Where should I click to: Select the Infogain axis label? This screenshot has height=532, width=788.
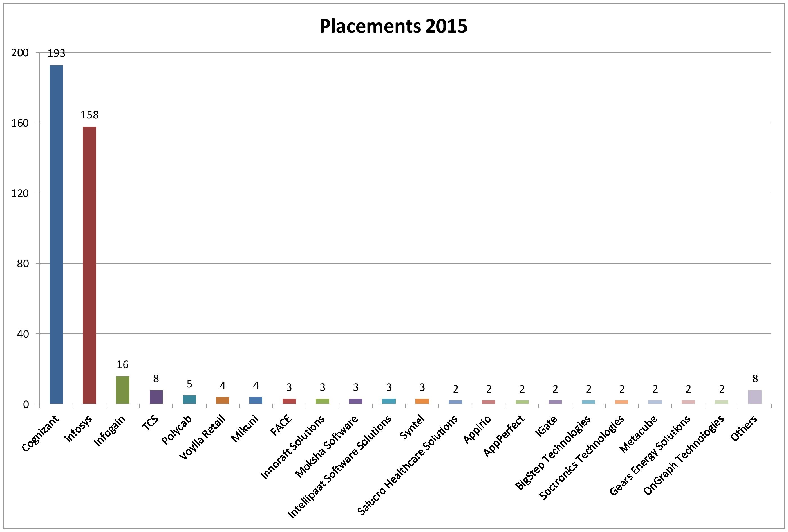(x=109, y=431)
